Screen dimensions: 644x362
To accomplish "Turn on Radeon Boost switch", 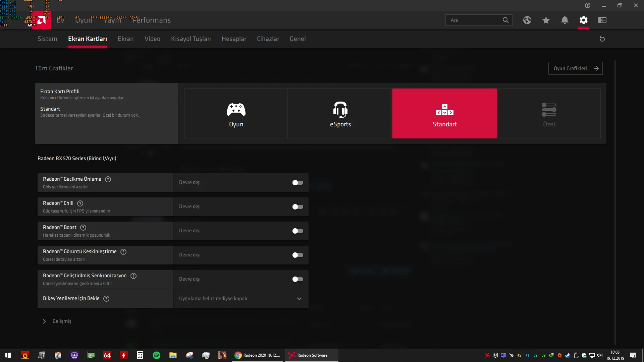I will [x=298, y=231].
